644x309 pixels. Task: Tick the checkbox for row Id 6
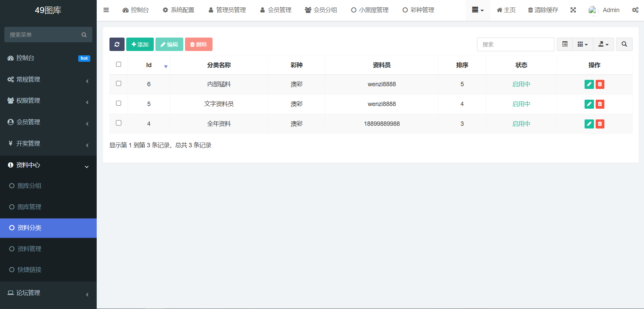click(x=119, y=84)
